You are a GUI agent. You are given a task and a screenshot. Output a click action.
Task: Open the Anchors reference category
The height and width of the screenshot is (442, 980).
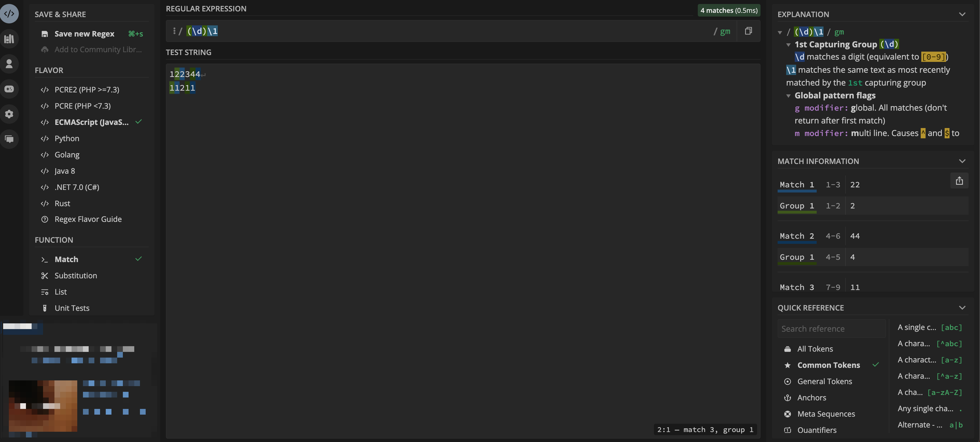(x=812, y=398)
